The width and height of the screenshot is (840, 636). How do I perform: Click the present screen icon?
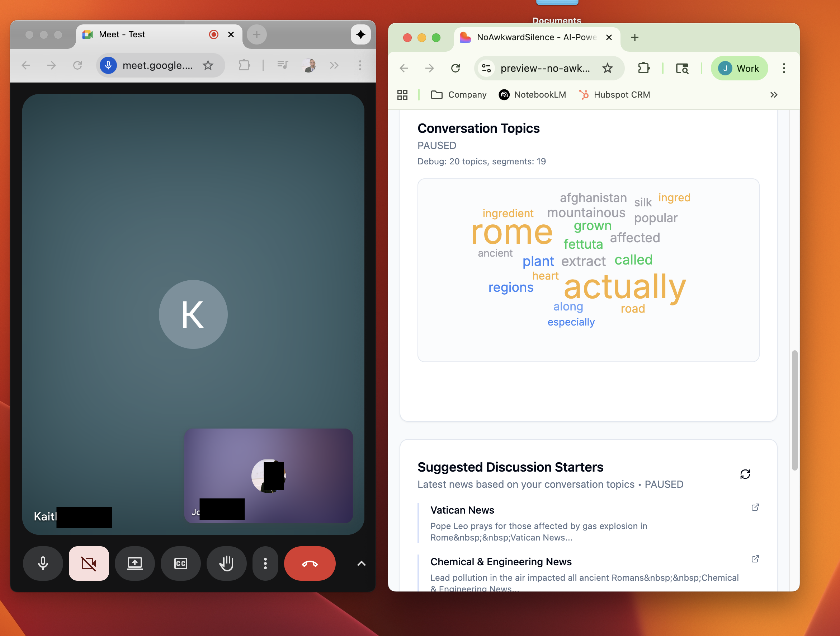coord(135,563)
